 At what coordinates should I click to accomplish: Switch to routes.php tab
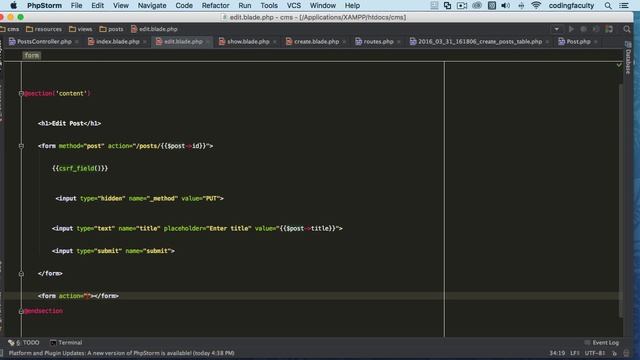(x=378, y=42)
